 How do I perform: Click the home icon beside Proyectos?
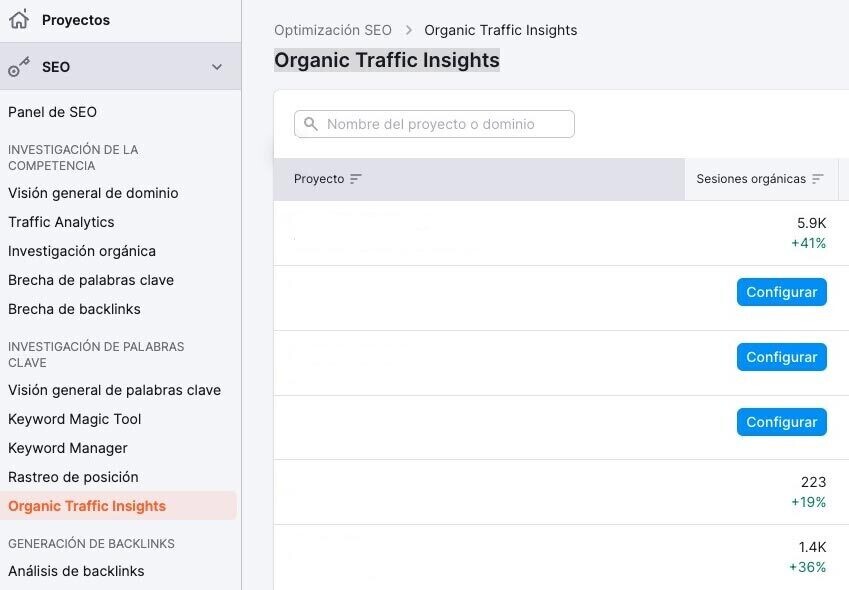tap(18, 19)
